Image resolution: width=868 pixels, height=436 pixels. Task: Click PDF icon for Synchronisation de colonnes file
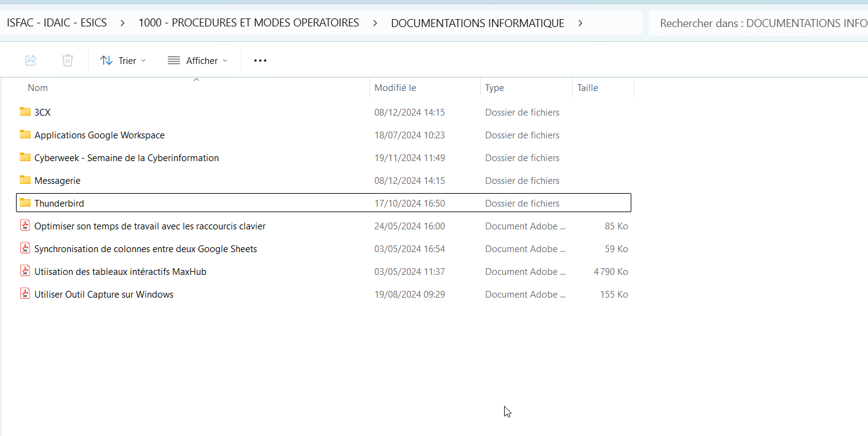(25, 248)
